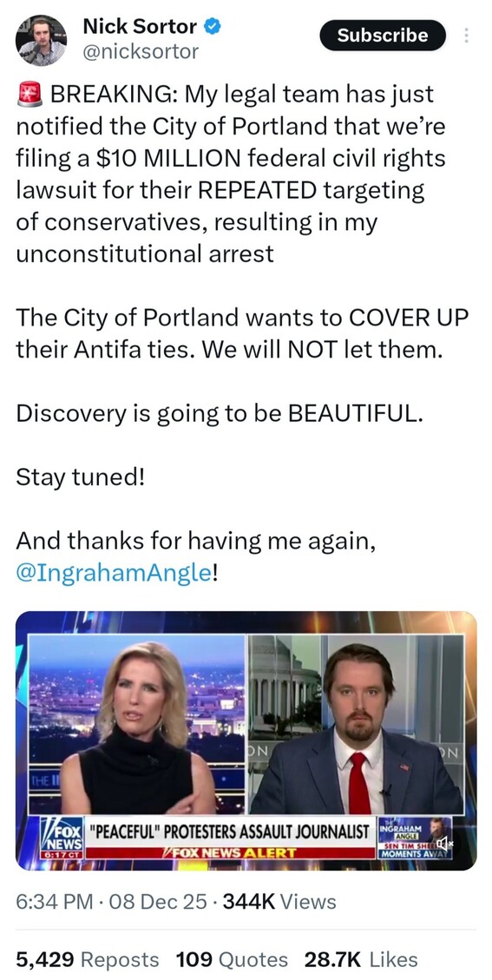Subscribe to Nick Sortor
492x980 pixels.
tap(383, 36)
